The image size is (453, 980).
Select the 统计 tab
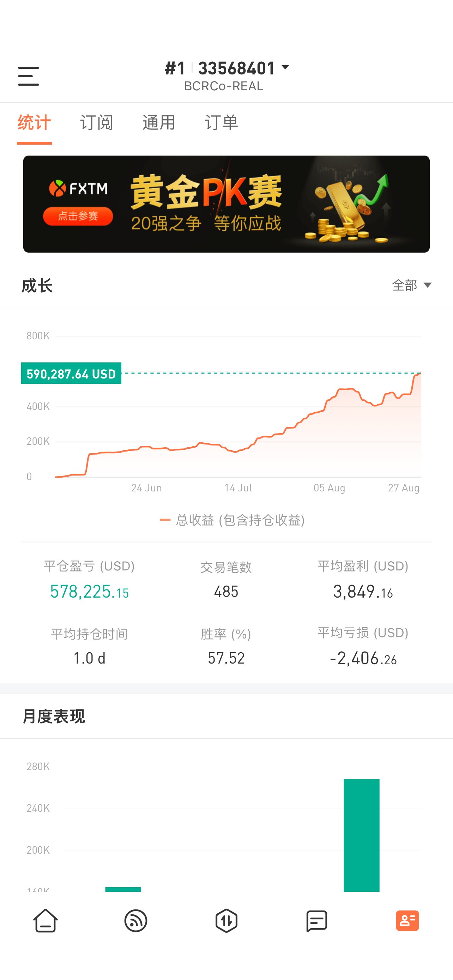click(34, 122)
